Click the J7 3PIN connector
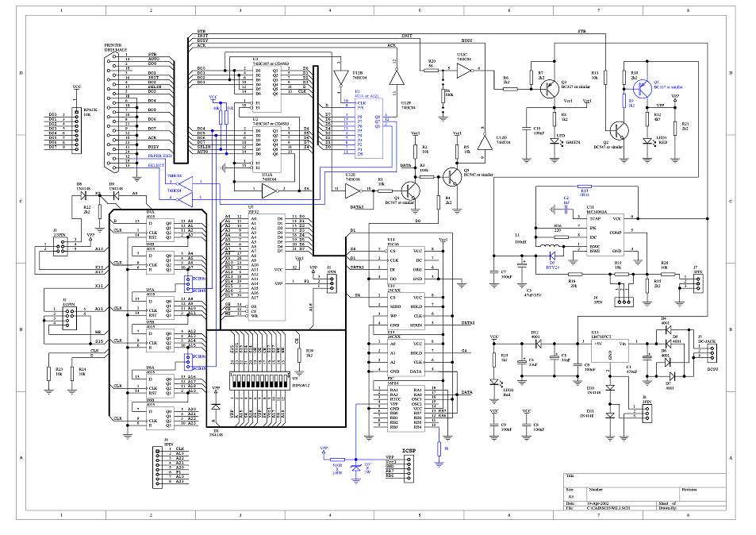 [x=697, y=283]
